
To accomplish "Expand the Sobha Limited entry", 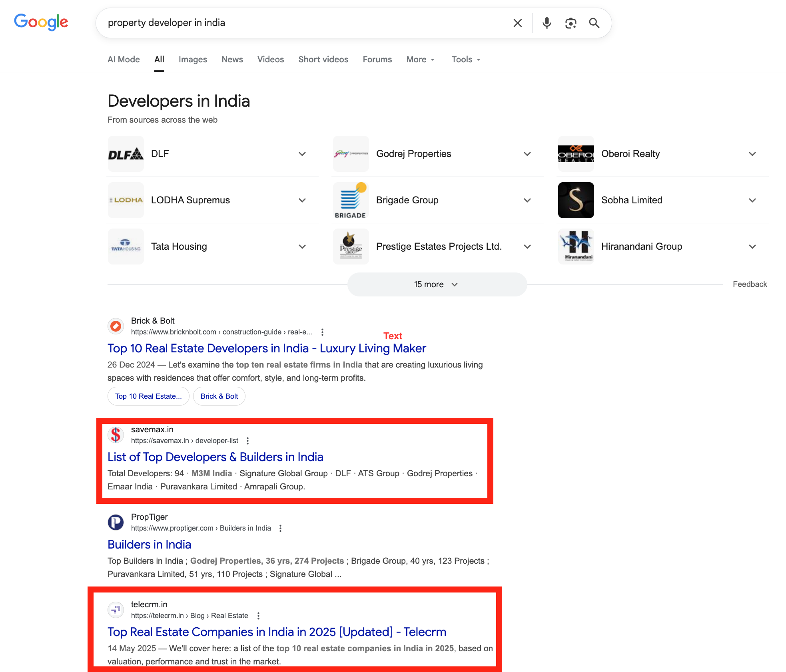I will coord(752,200).
